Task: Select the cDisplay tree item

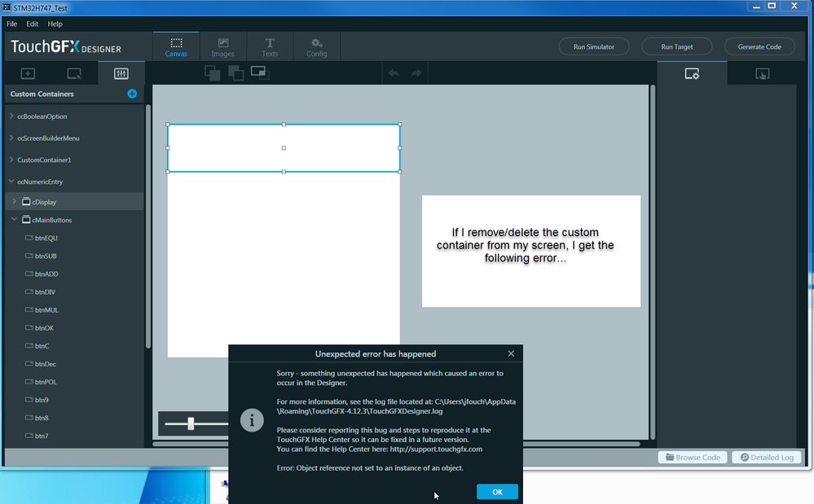Action: pos(74,202)
